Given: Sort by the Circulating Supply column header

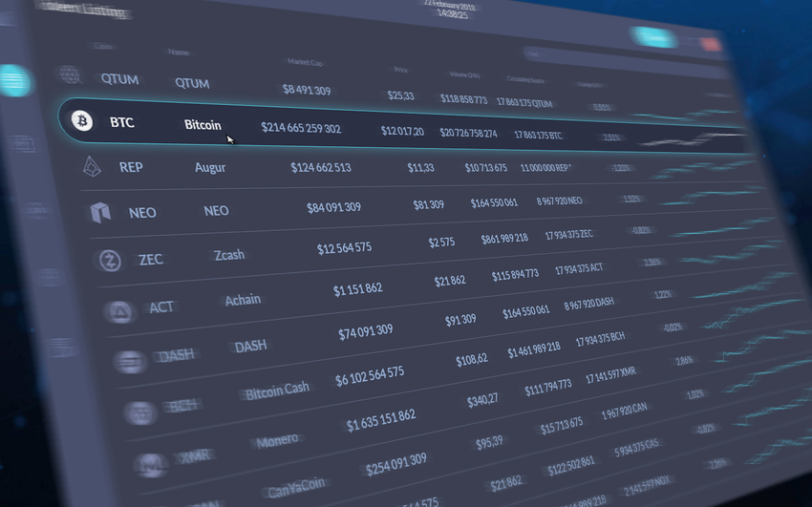Looking at the screenshot, I should click(525, 79).
